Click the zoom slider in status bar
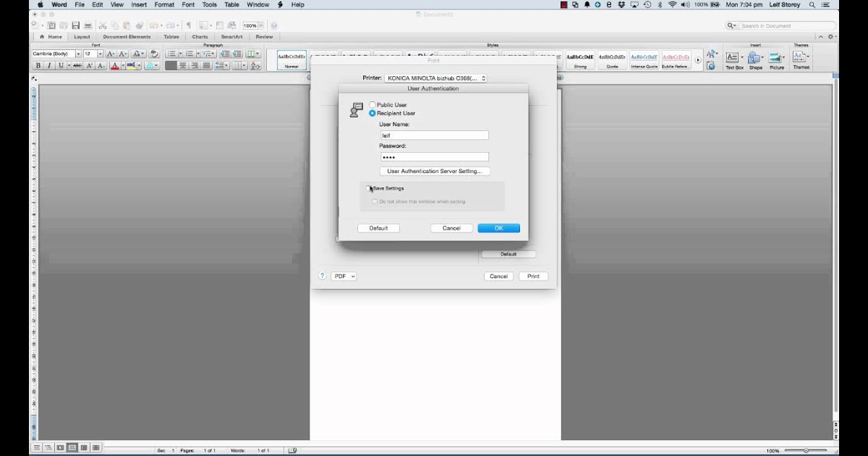Image resolution: width=868 pixels, height=456 pixels. (x=807, y=450)
